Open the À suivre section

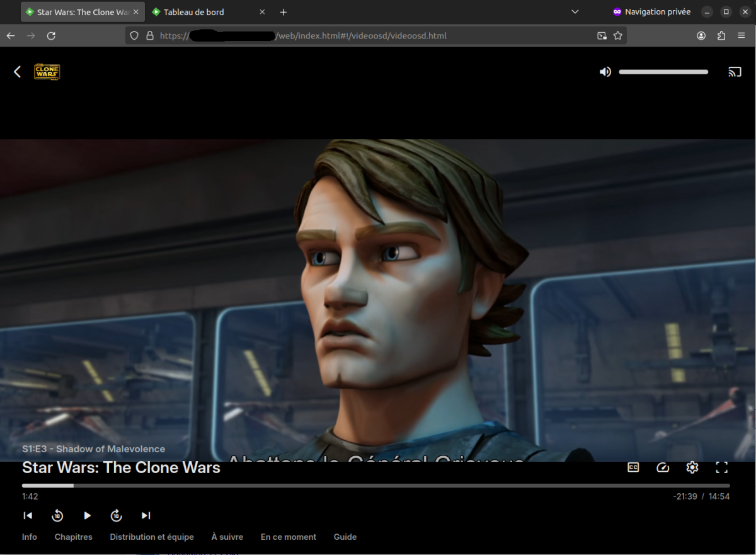coord(227,537)
